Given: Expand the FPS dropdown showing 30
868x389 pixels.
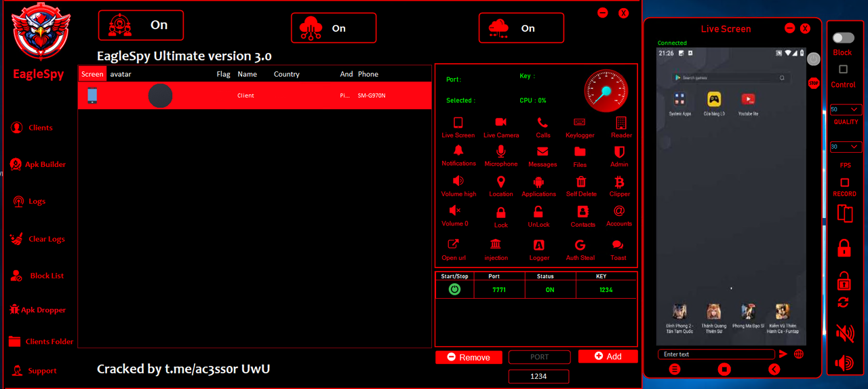Looking at the screenshot, I should (846, 147).
